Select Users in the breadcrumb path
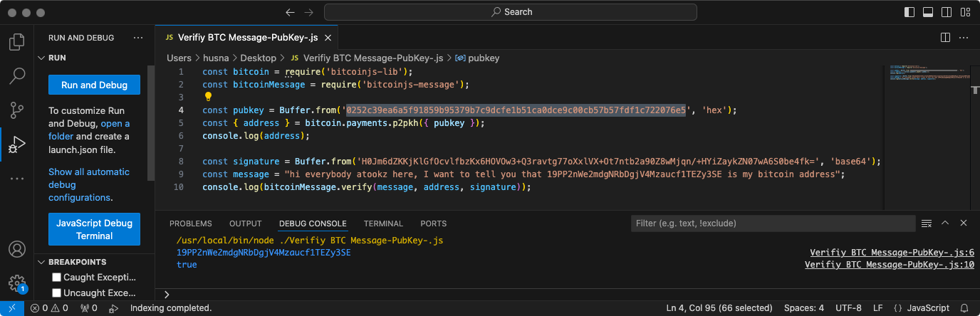This screenshot has width=980, height=316. tap(179, 58)
